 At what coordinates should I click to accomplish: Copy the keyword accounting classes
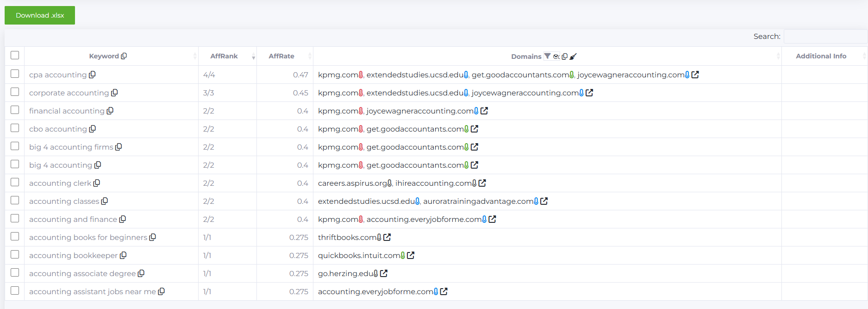point(105,201)
